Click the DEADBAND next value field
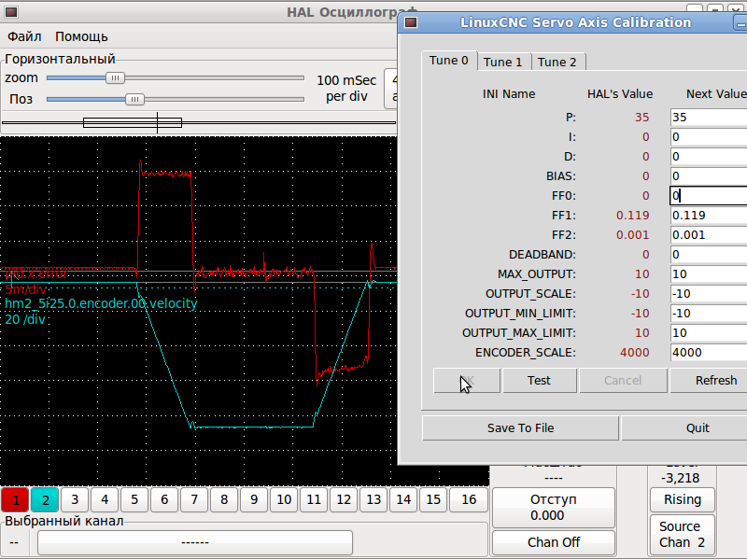 [709, 254]
